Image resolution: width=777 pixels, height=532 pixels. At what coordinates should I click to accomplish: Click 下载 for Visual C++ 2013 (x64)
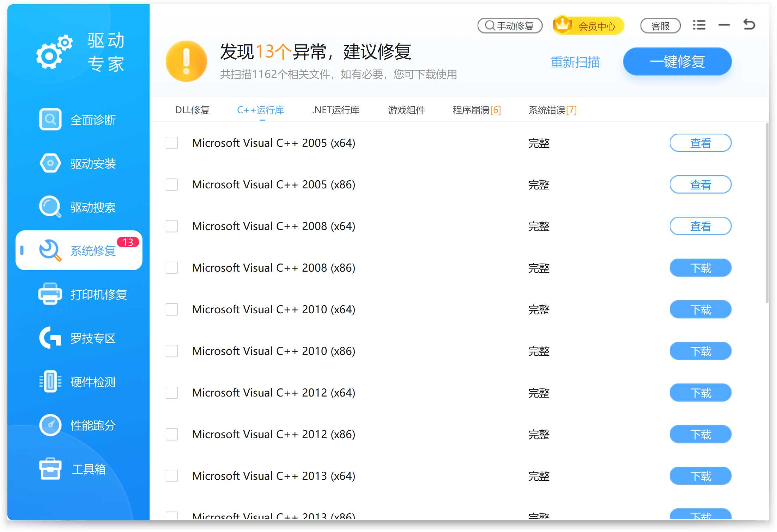coord(700,476)
